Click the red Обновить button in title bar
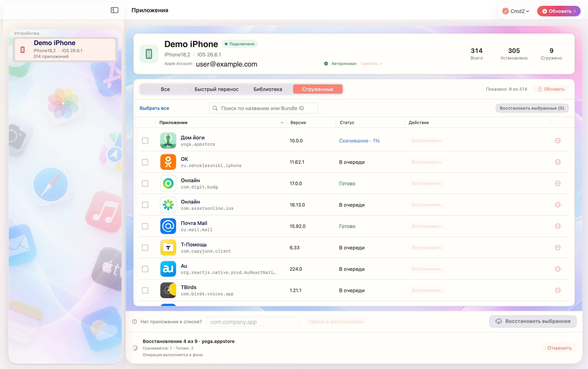The height and width of the screenshot is (369, 588). [559, 11]
